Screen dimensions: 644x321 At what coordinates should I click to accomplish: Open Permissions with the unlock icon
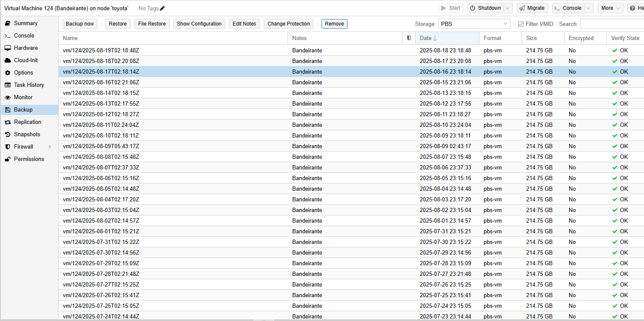click(x=28, y=159)
